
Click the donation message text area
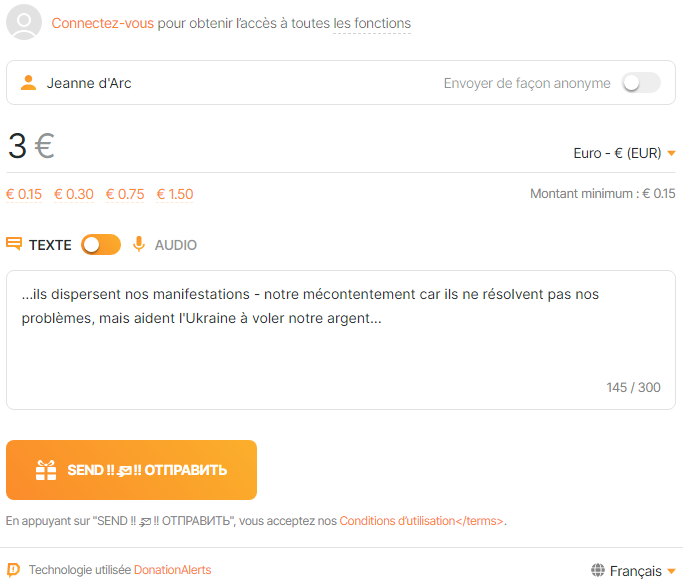340,340
